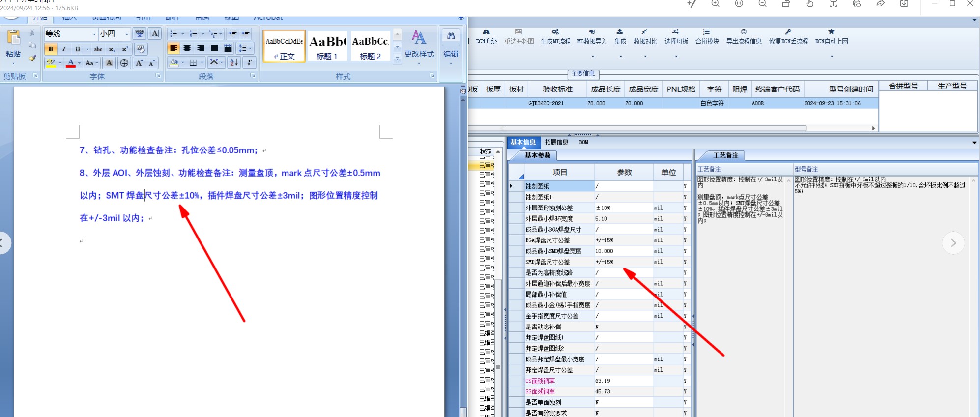Screen dimensions: 980x417
Task: Click 合拼模块 toolbar button
Action: tap(707, 37)
